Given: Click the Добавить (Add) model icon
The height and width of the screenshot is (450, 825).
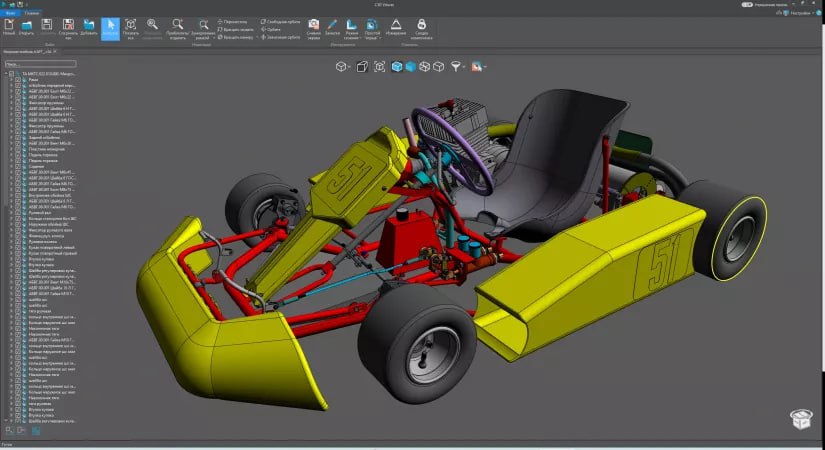Looking at the screenshot, I should [89, 26].
